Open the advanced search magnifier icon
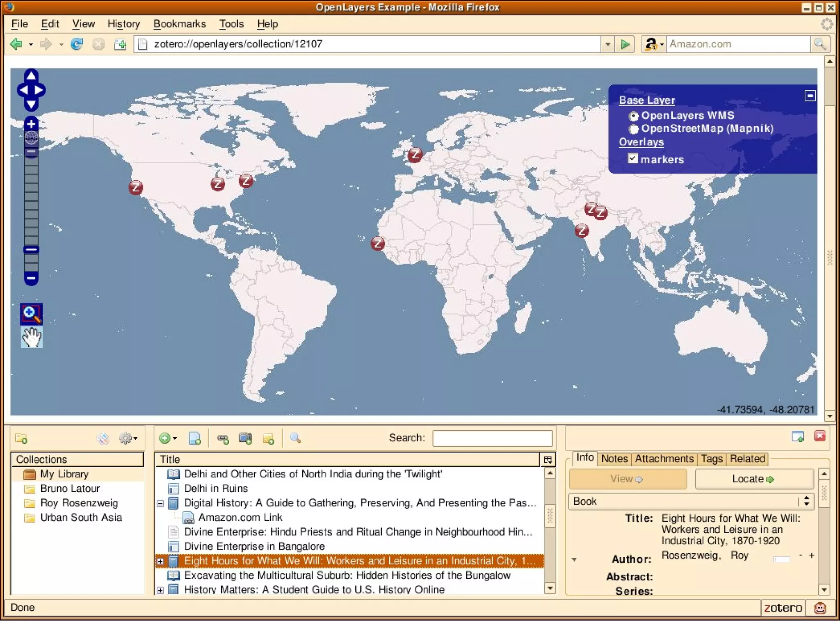 pyautogui.click(x=295, y=438)
